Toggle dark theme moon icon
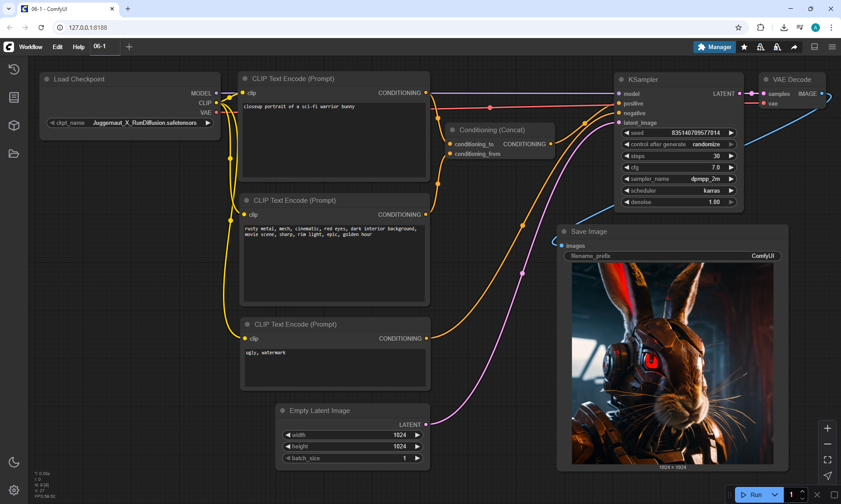This screenshot has width=841, height=504. (x=14, y=462)
